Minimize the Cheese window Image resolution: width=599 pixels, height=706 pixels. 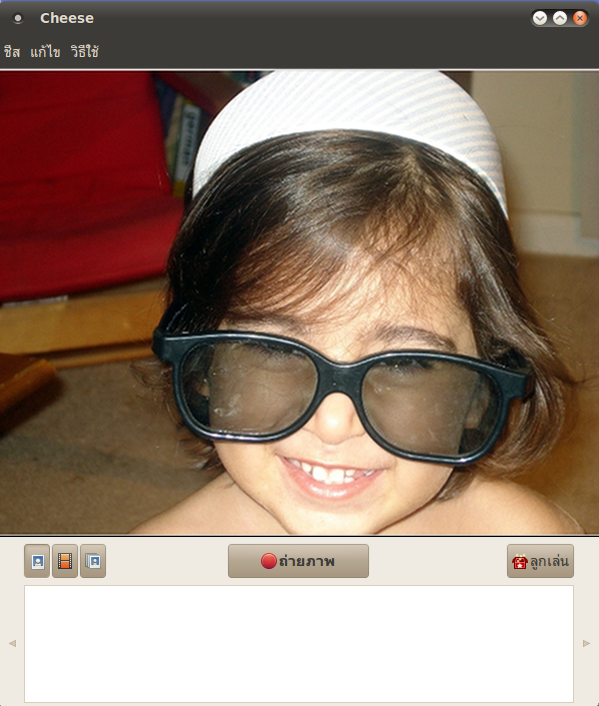pos(540,18)
